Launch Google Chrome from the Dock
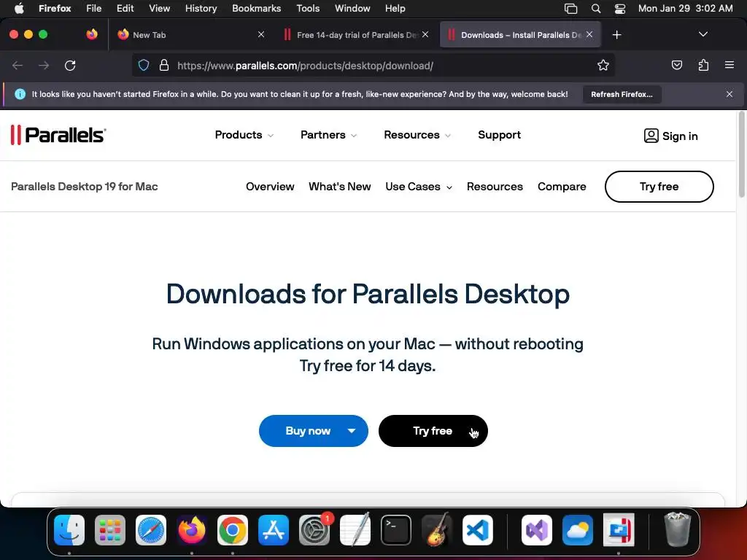Screen dimensions: 747x560 [233, 529]
